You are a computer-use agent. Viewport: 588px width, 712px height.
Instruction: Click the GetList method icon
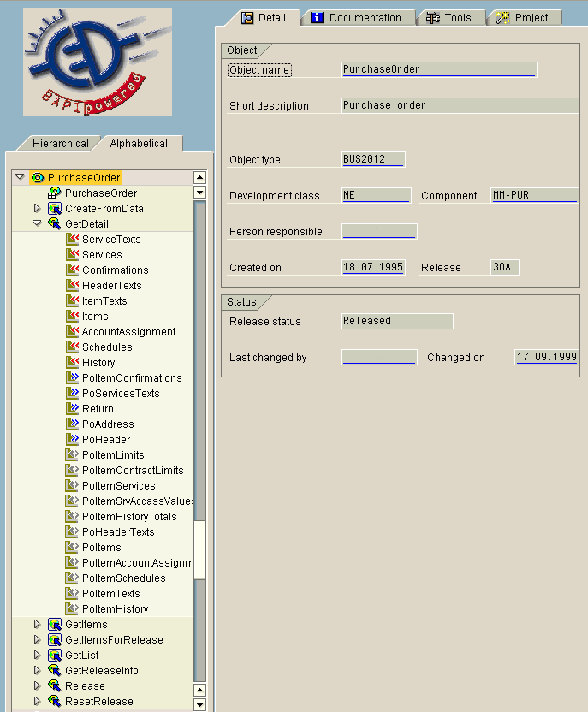(x=55, y=656)
